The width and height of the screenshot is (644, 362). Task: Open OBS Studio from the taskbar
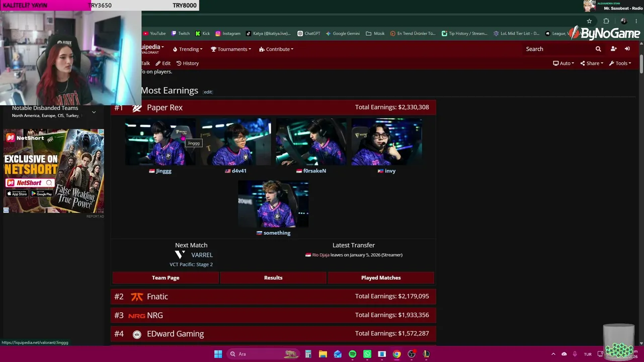[412, 354]
